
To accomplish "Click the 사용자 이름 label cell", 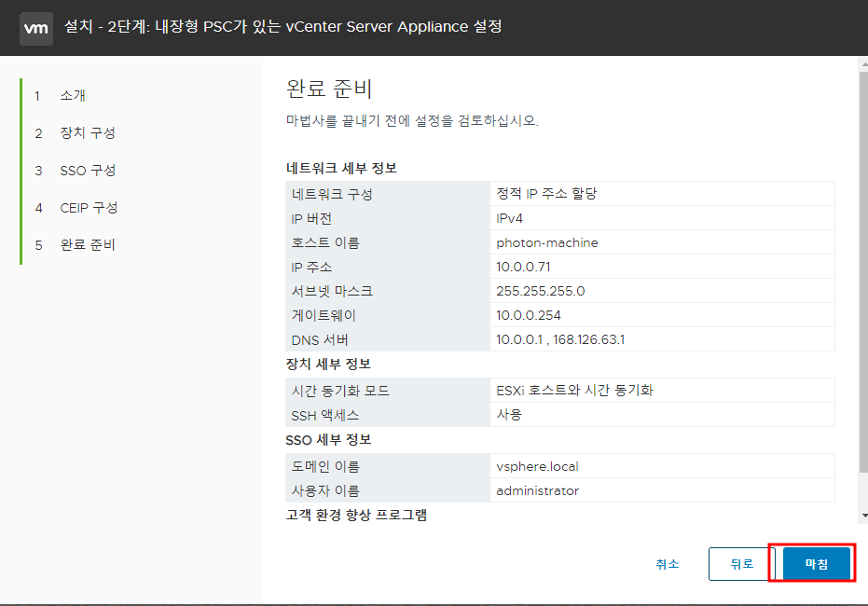I will click(x=388, y=490).
